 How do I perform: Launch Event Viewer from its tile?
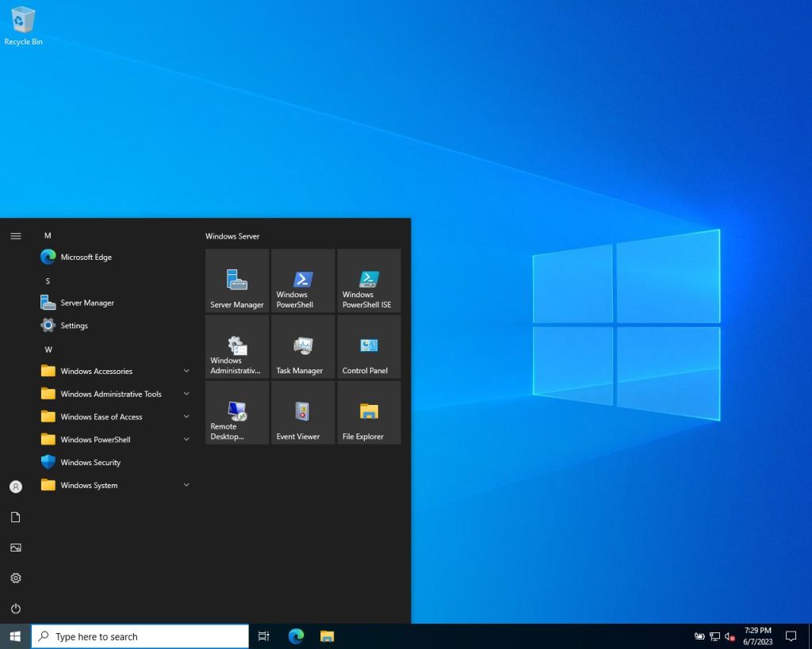point(302,412)
